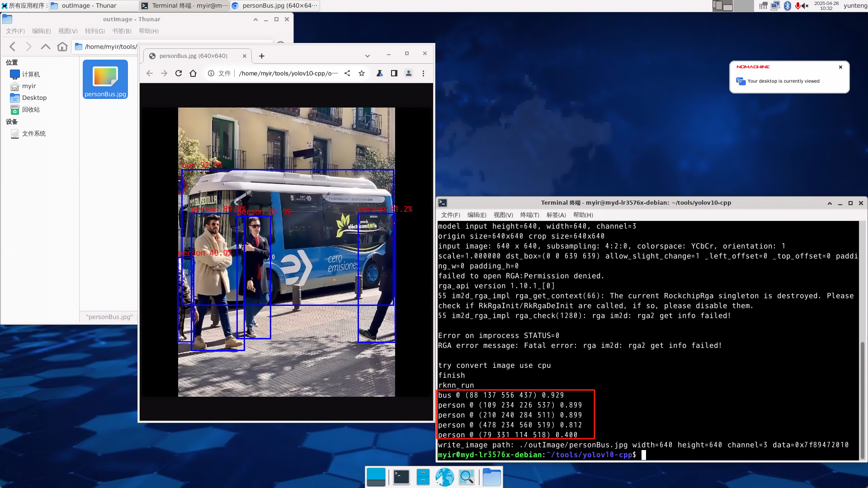Screen dimensions: 868x488
Task: Expand the browser tab search chevron
Action: 368,56
